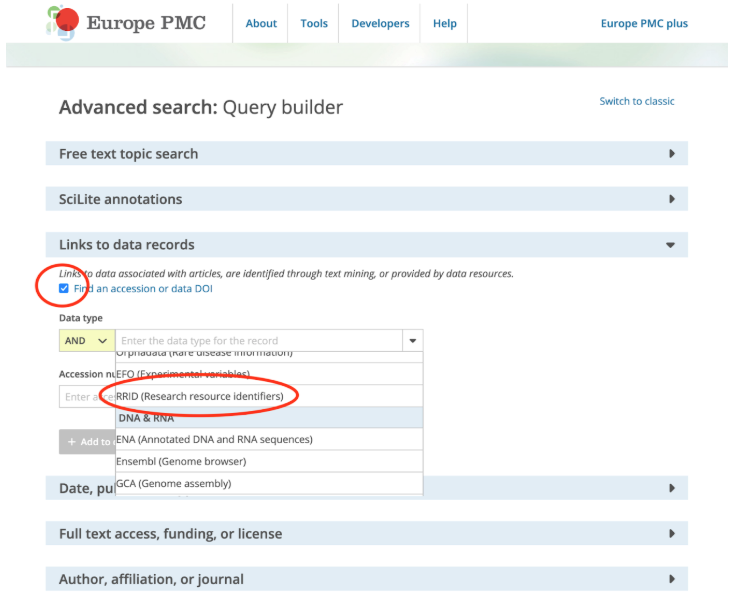The width and height of the screenshot is (729, 600).
Task: Switch to classic search view
Action: pos(636,101)
